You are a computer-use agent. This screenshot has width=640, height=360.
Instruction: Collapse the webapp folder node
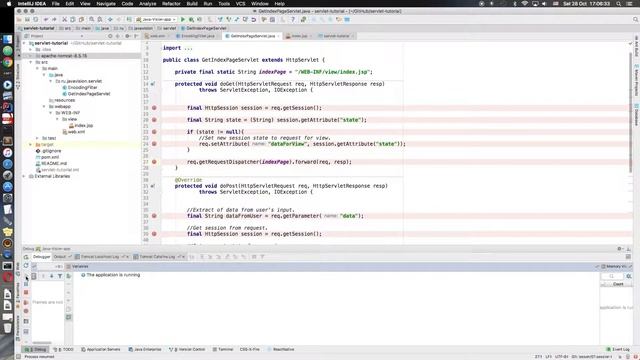(x=44, y=107)
